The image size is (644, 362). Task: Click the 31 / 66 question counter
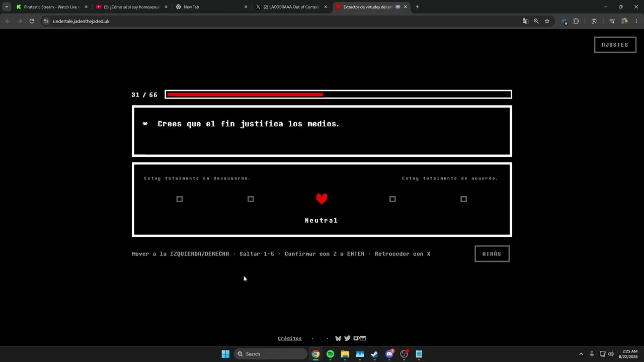144,95
